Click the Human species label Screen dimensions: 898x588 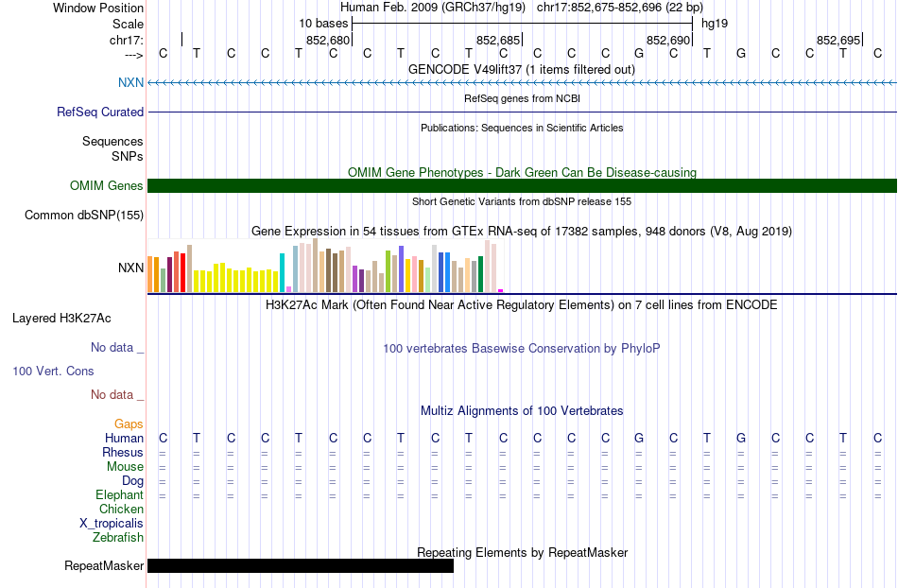tap(124, 439)
